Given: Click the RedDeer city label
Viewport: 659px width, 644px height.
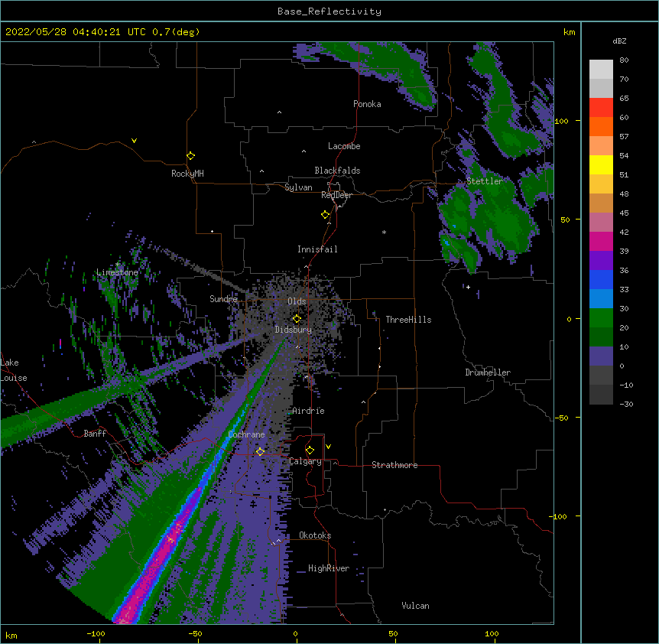Looking at the screenshot, I should point(336,195).
